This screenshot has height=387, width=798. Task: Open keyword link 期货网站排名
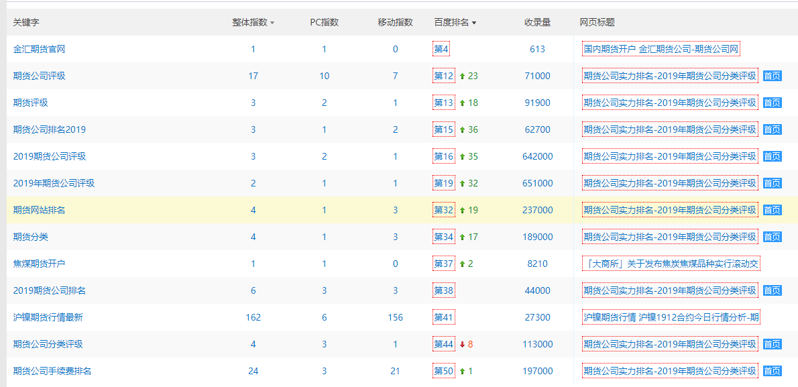pos(39,210)
